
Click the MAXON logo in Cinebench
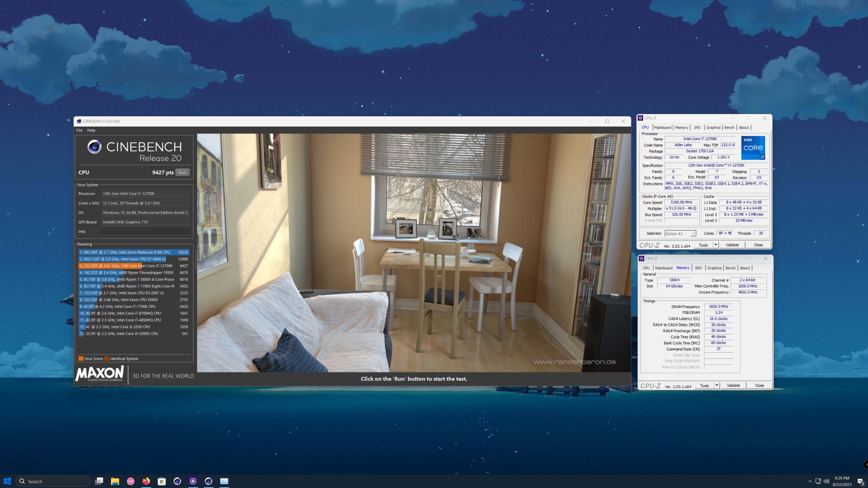pyautogui.click(x=100, y=374)
